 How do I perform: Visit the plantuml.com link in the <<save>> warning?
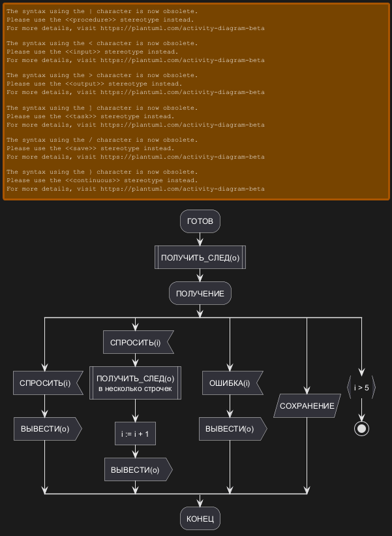point(182,157)
